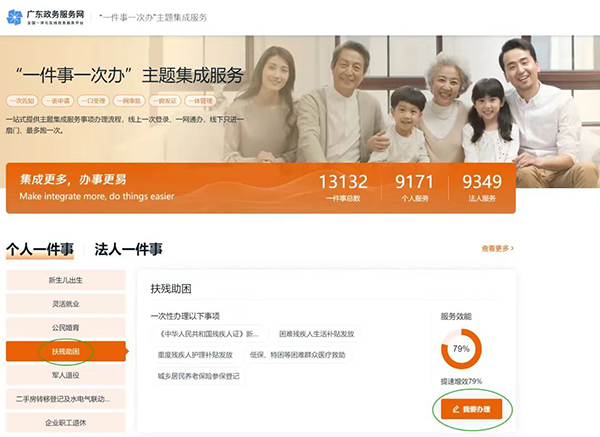Click the 一次告知 tag
This screenshot has height=437, width=600.
click(x=22, y=101)
